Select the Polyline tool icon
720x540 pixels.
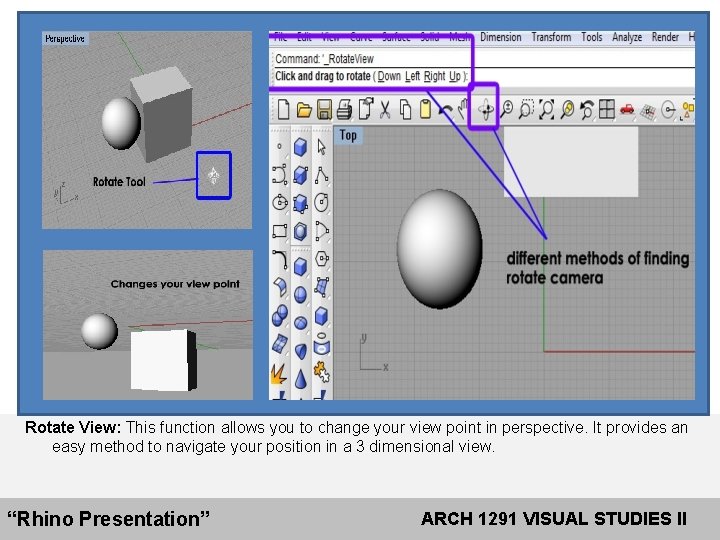click(x=321, y=175)
